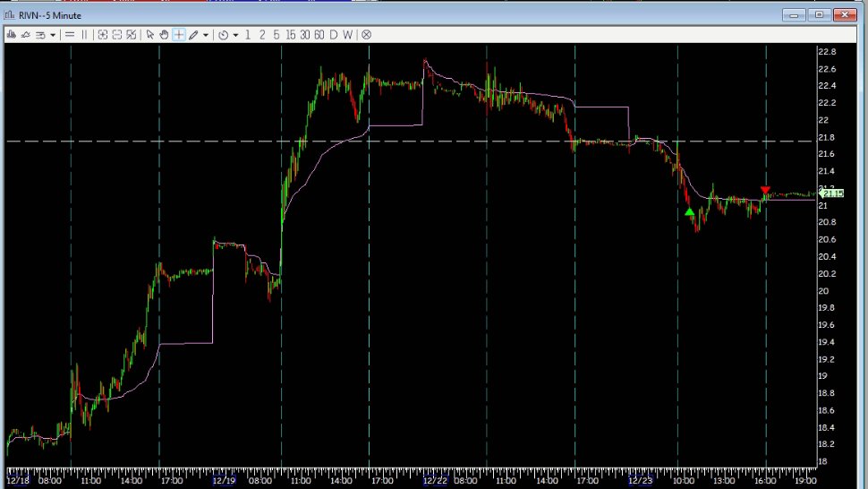Switch to the 1 minute interval
This screenshot has width=868, height=489.
tap(248, 35)
